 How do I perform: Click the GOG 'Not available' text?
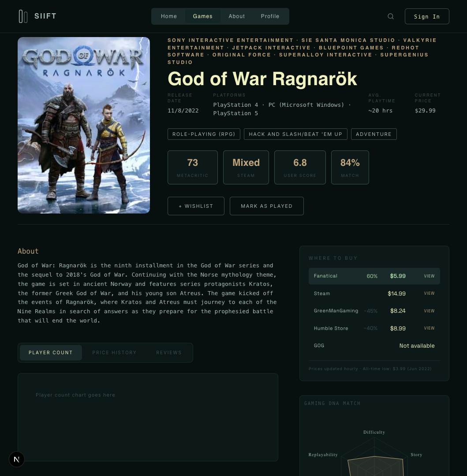pos(417,346)
